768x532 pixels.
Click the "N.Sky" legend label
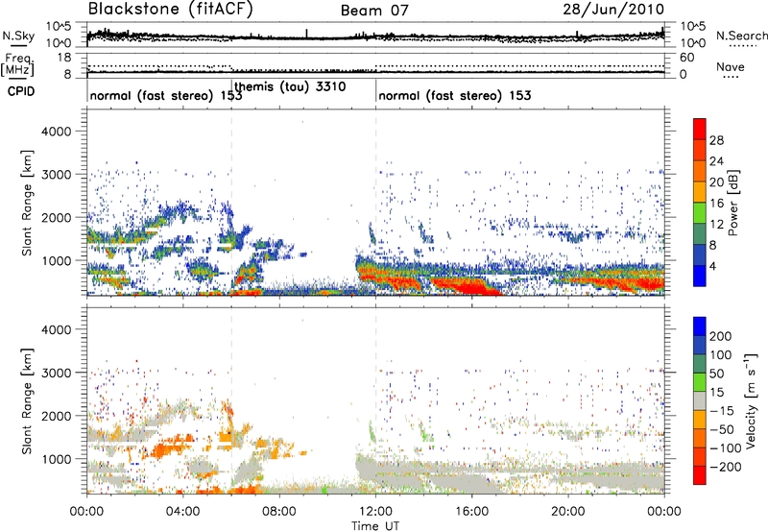coord(18,36)
